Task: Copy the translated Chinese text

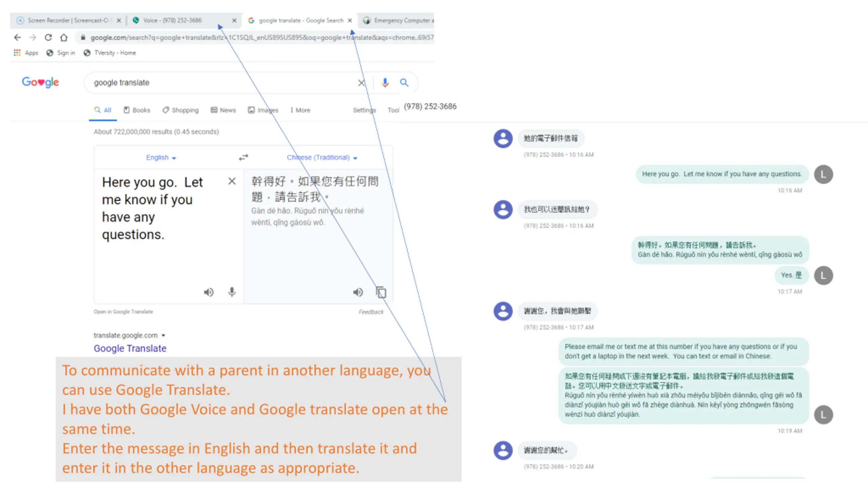Action: click(x=381, y=292)
